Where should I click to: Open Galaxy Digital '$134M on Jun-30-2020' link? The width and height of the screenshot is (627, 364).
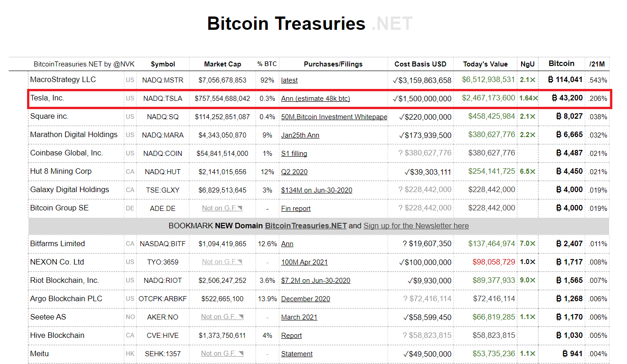pyautogui.click(x=316, y=190)
